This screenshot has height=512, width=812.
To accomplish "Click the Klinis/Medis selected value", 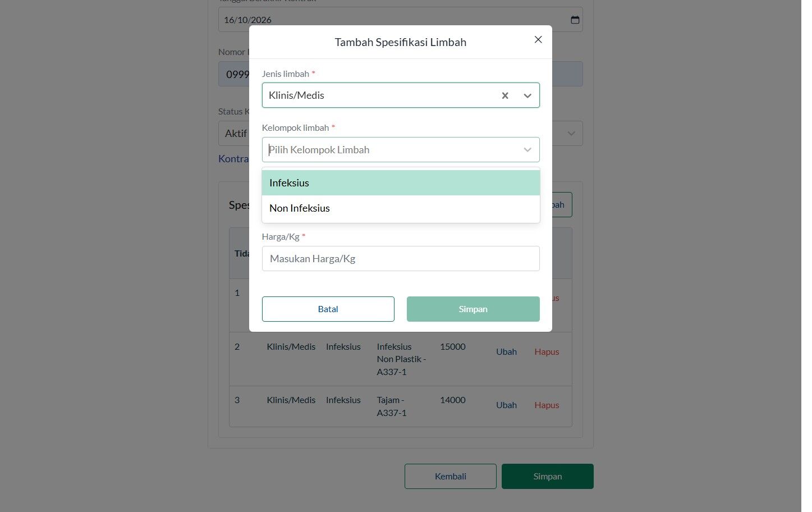I will pyautogui.click(x=296, y=95).
